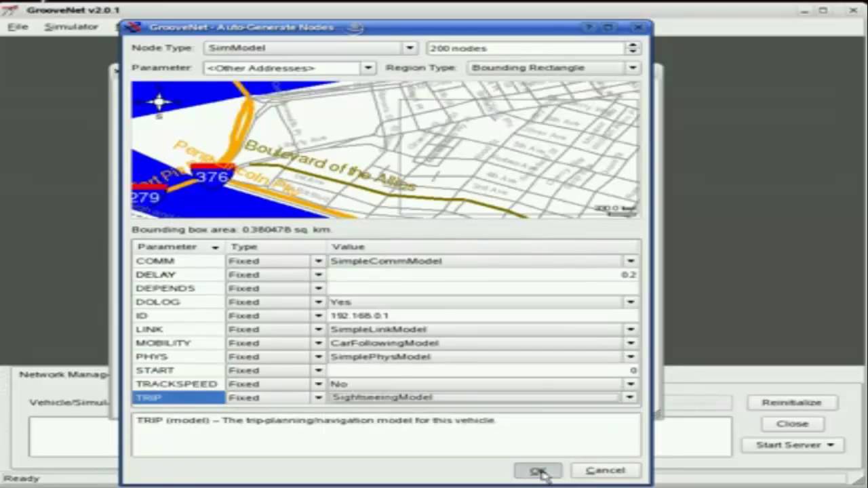Viewport: 868px width, 488px height.
Task: Open the PHYS SimplePhysModel value dropdown
Action: [x=631, y=357]
